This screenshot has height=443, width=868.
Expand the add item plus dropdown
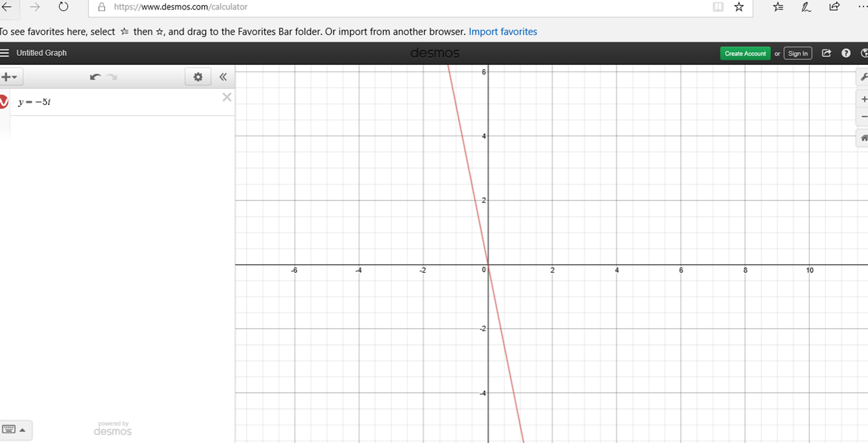11,77
